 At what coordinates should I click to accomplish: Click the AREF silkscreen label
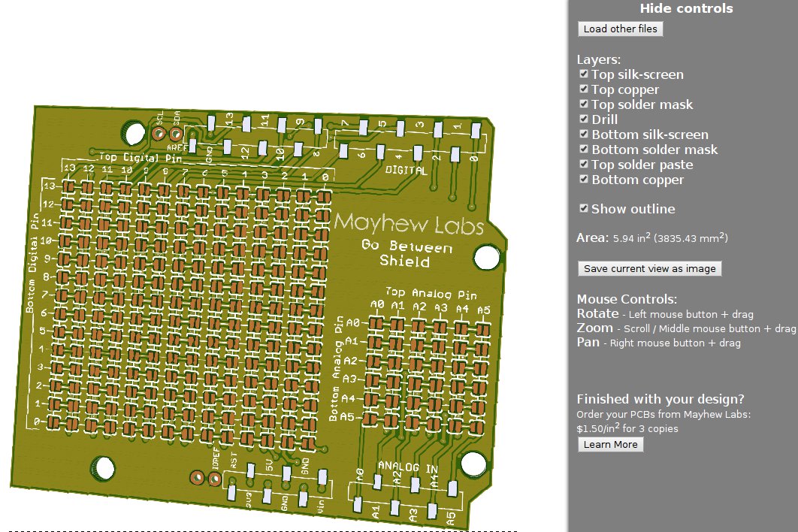177,147
